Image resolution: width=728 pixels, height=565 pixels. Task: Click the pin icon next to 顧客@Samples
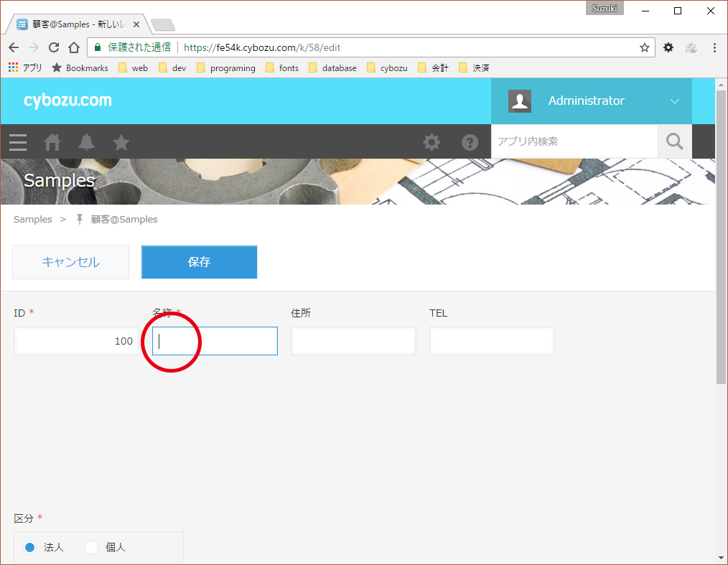pyautogui.click(x=80, y=219)
